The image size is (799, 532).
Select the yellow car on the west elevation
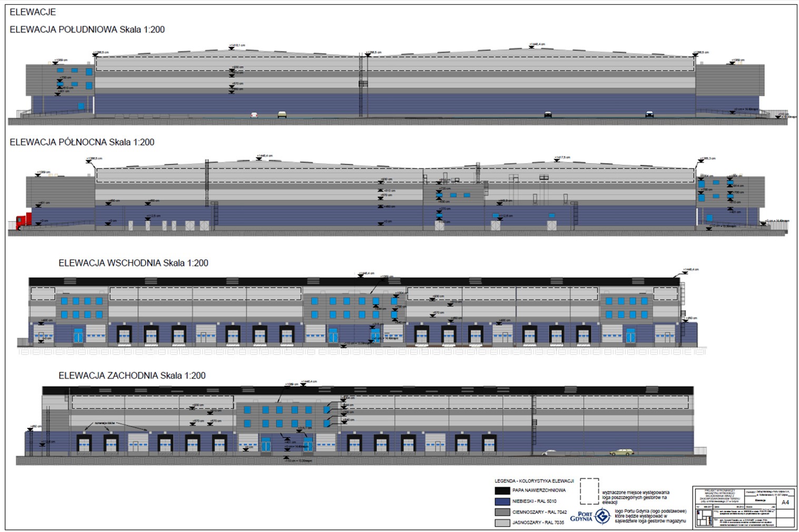(622, 452)
